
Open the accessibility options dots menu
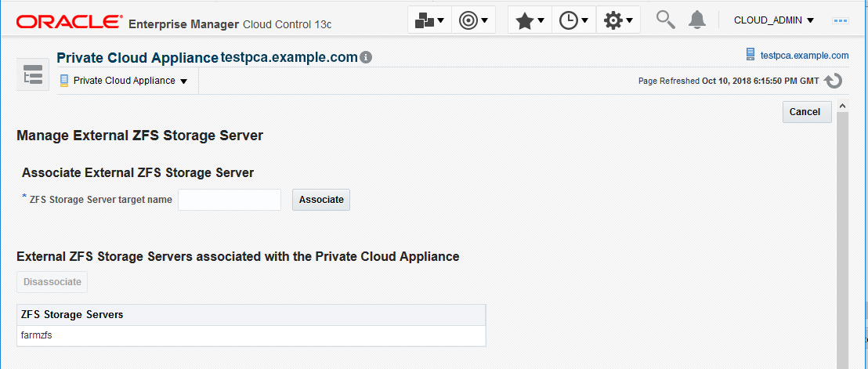click(841, 20)
